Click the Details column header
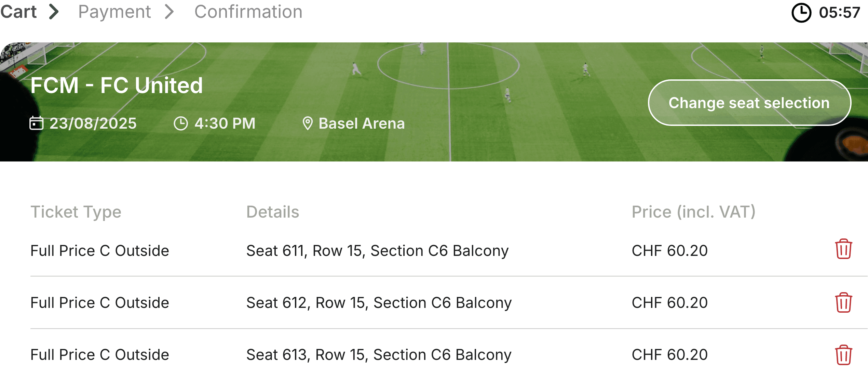The height and width of the screenshot is (390, 868). (273, 212)
